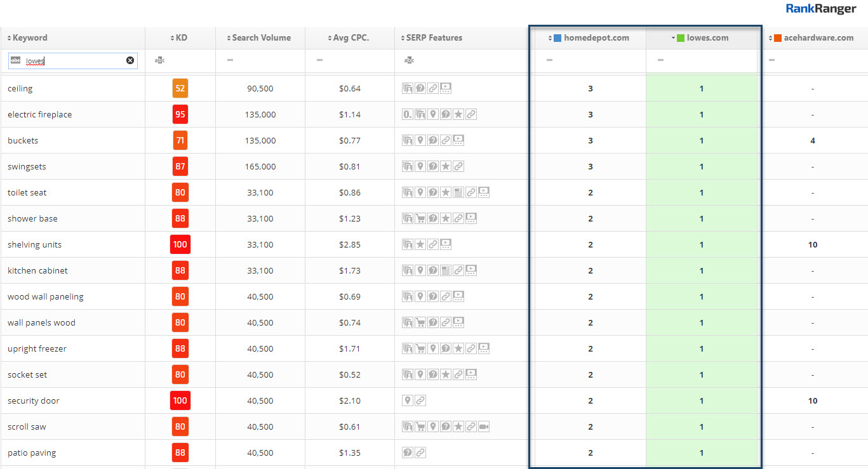Click the People Also Ask icon for ceiling
Viewport: 868px width, 469px height.
coord(420,88)
